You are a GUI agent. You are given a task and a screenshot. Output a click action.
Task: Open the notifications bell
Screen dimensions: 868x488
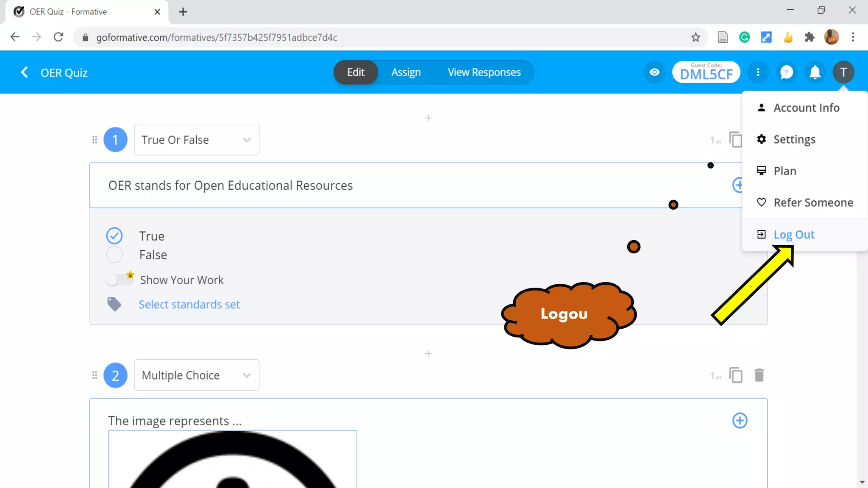click(x=815, y=72)
